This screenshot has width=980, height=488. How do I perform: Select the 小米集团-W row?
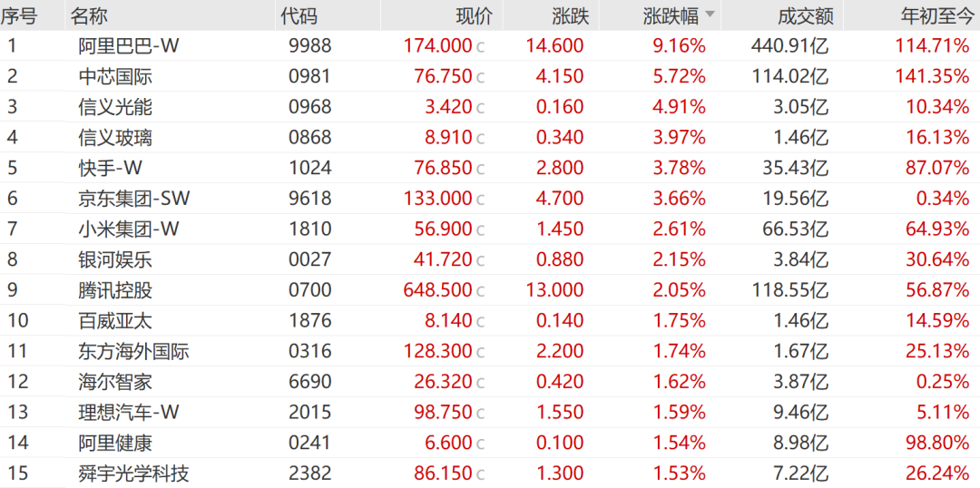pyautogui.click(x=129, y=229)
